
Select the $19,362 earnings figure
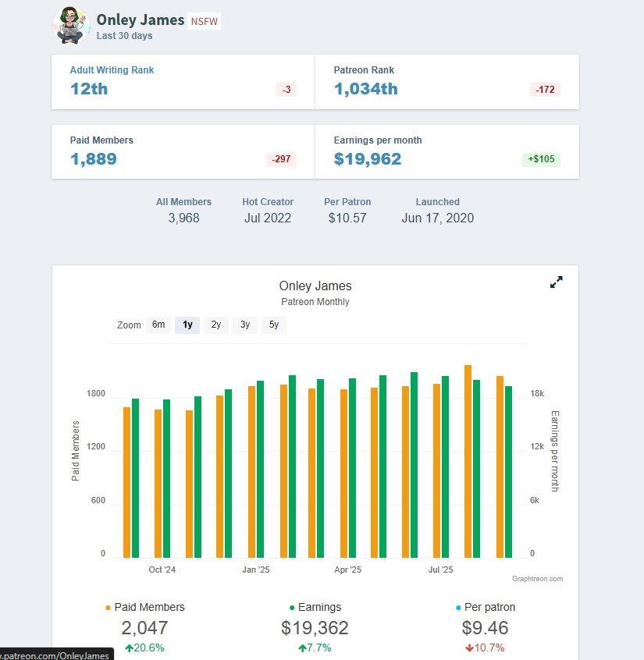pyautogui.click(x=315, y=628)
